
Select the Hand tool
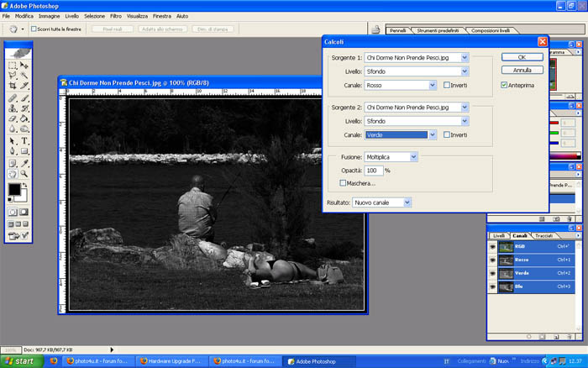(13, 174)
